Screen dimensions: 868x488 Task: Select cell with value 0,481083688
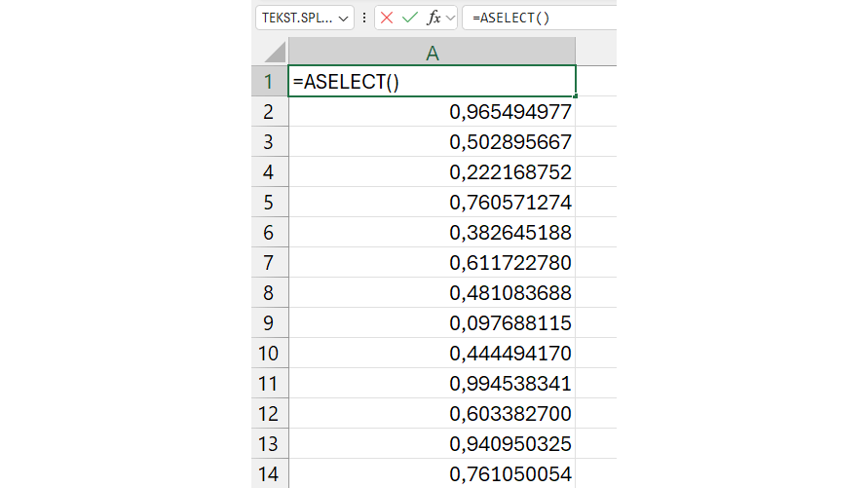tap(432, 292)
